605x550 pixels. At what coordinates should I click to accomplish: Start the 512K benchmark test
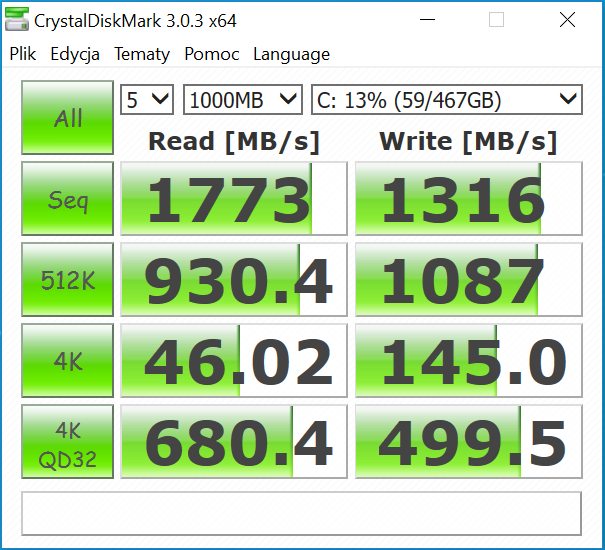tap(68, 280)
